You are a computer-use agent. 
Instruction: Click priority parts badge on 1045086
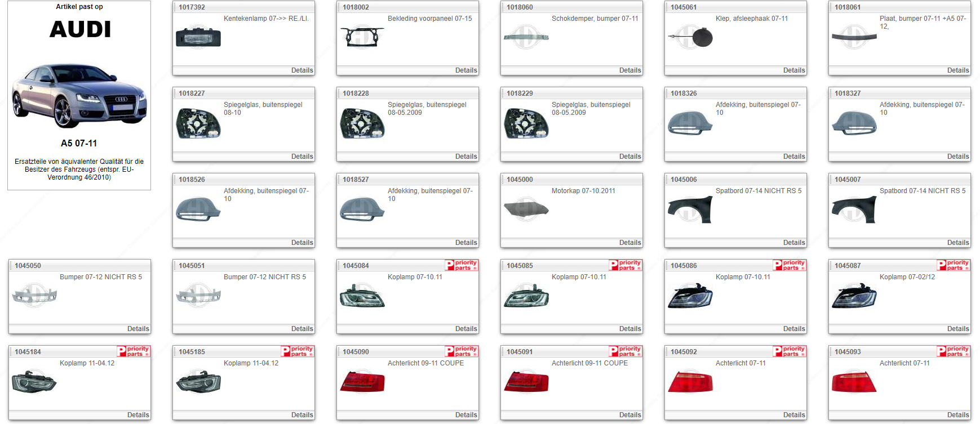coord(790,265)
